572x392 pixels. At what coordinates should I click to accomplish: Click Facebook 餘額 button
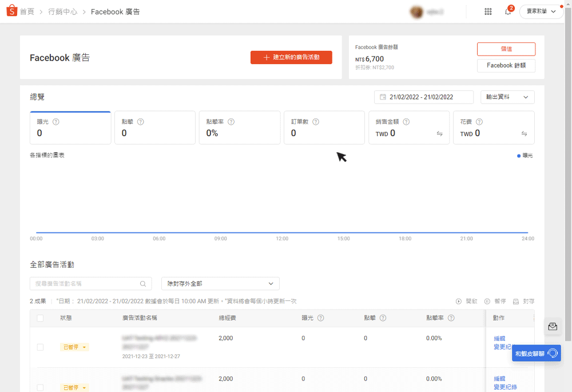[x=506, y=66]
